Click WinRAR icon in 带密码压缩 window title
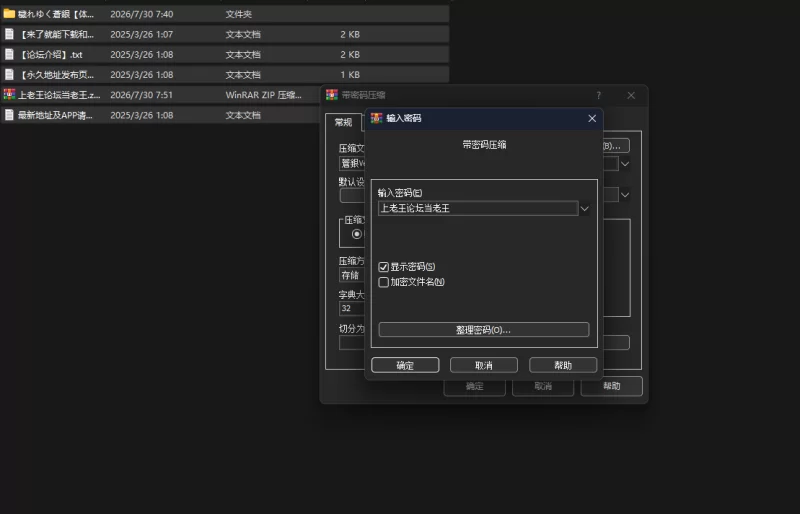The image size is (800, 514). pyautogui.click(x=332, y=94)
